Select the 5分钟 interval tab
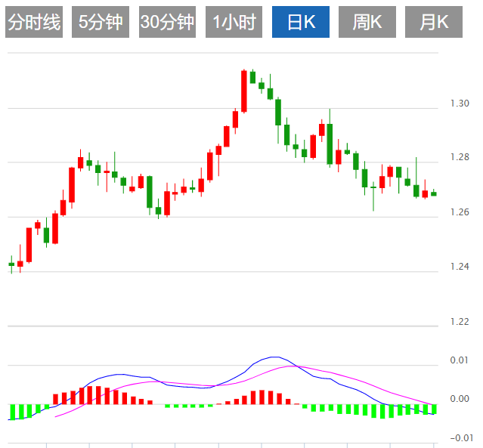Viewport: 483px width, 448px height. 101,22
